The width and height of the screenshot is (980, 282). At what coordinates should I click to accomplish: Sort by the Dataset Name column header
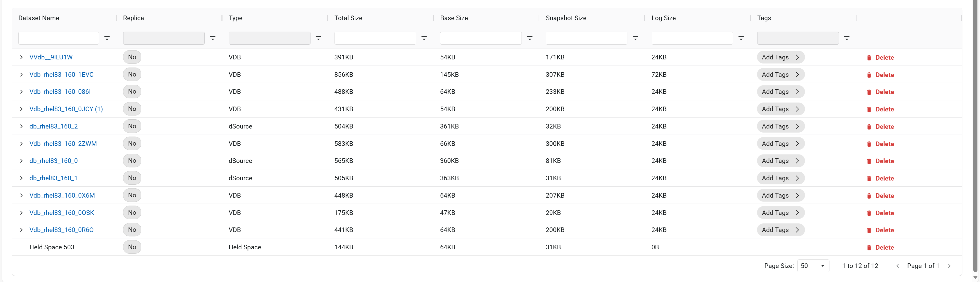coord(39,18)
